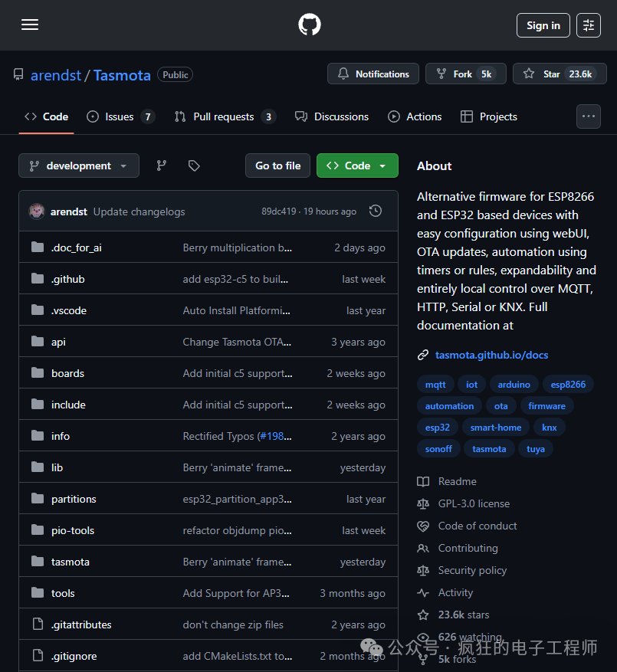Image resolution: width=617 pixels, height=672 pixels.
Task: Click the arendst avatar image
Action: (37, 211)
